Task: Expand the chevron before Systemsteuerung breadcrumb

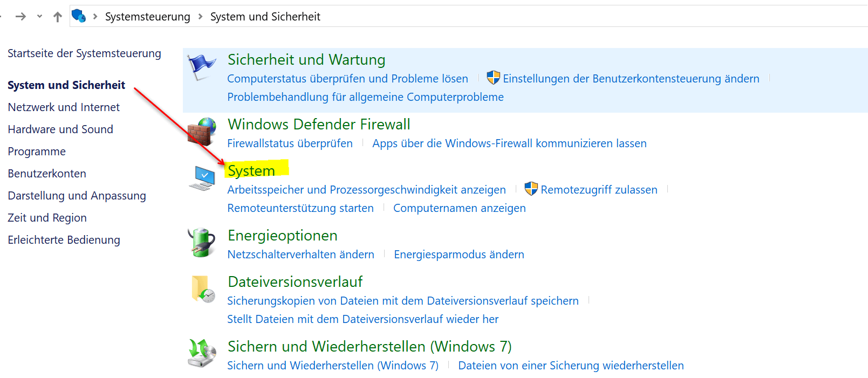Action: [x=95, y=17]
